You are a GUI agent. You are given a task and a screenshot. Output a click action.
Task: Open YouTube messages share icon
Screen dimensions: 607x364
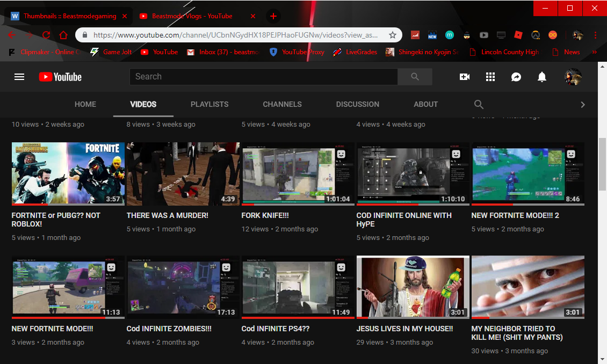(516, 77)
